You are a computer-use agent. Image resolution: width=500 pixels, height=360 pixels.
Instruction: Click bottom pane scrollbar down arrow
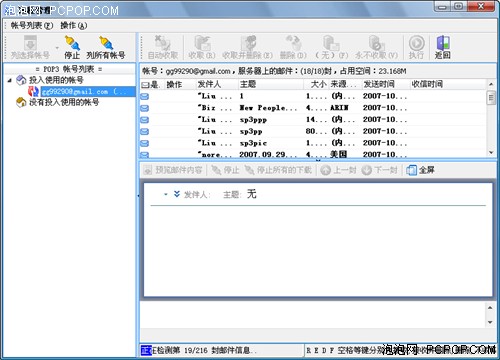(490, 322)
